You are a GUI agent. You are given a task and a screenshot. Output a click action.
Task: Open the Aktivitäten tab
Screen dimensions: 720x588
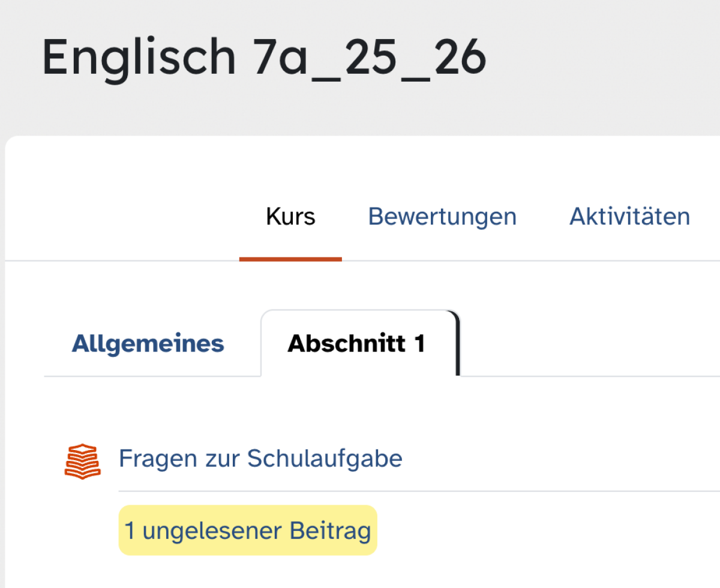(x=629, y=216)
